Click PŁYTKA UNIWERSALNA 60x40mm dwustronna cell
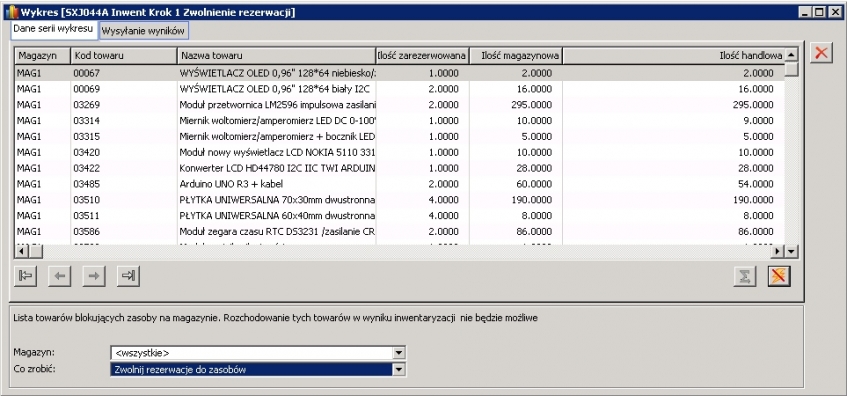This screenshot has width=847, height=396. (277, 216)
